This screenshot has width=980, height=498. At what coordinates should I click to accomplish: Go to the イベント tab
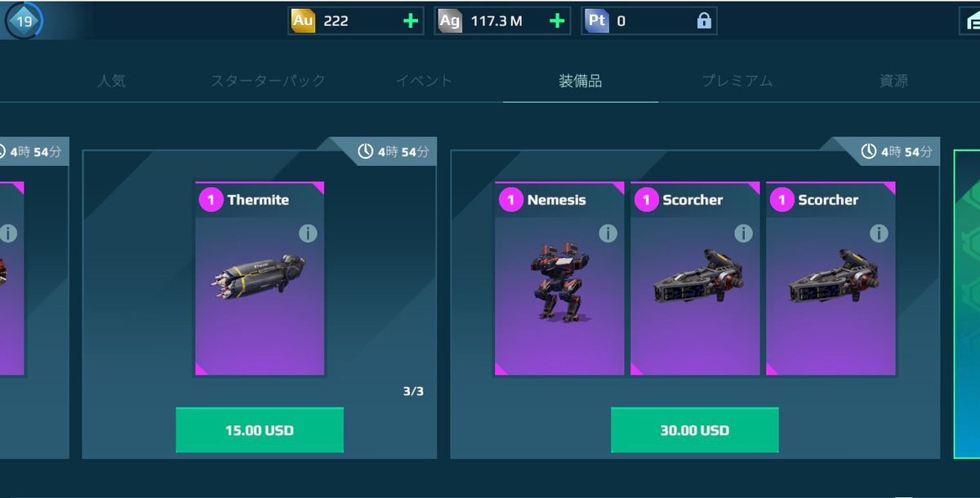click(x=424, y=81)
